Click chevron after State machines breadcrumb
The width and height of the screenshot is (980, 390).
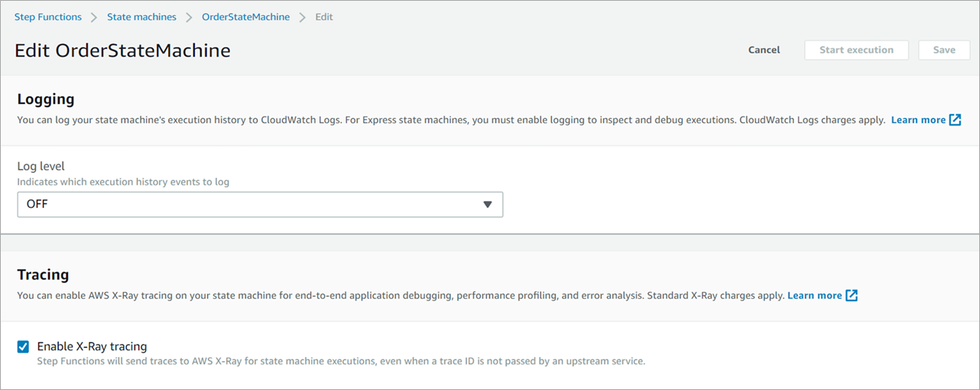click(190, 17)
